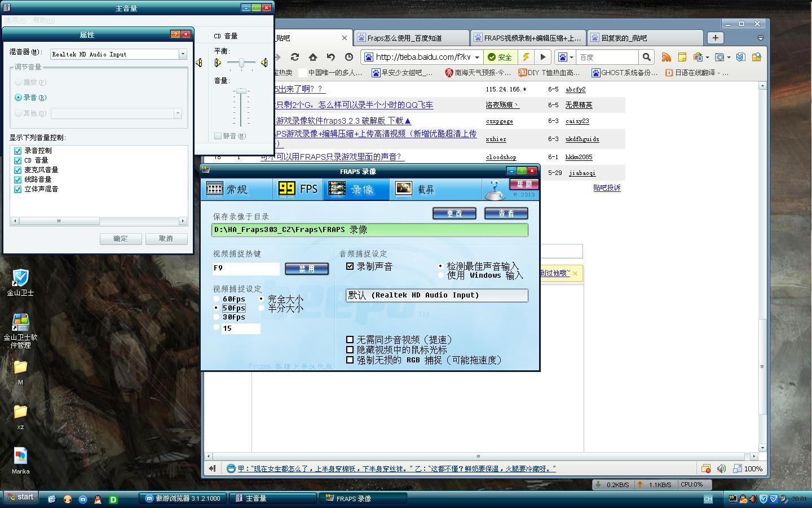Select 60fps capture rate
The width and height of the screenshot is (812, 508).
pos(217,299)
